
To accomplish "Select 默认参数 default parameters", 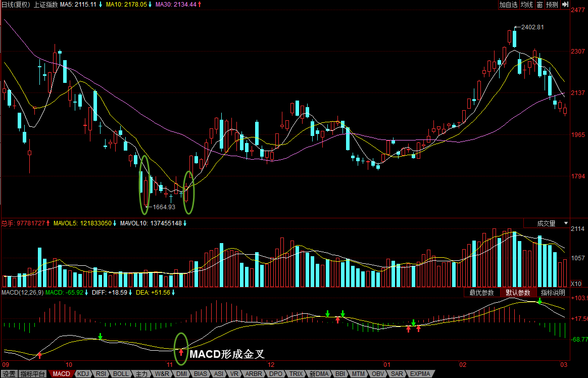I will click(x=518, y=293).
